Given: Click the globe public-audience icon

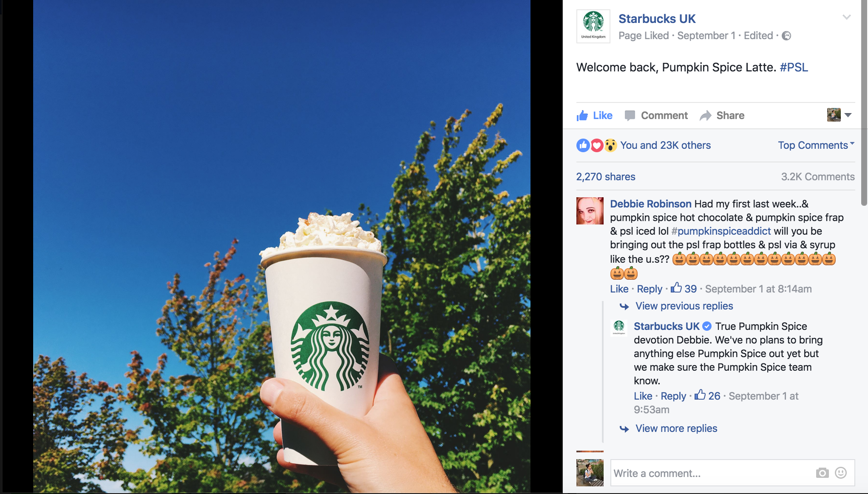Looking at the screenshot, I should click(787, 36).
